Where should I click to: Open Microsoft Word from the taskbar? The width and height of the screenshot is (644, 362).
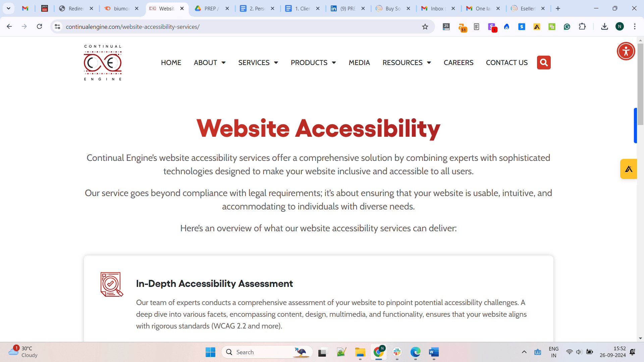click(x=434, y=352)
